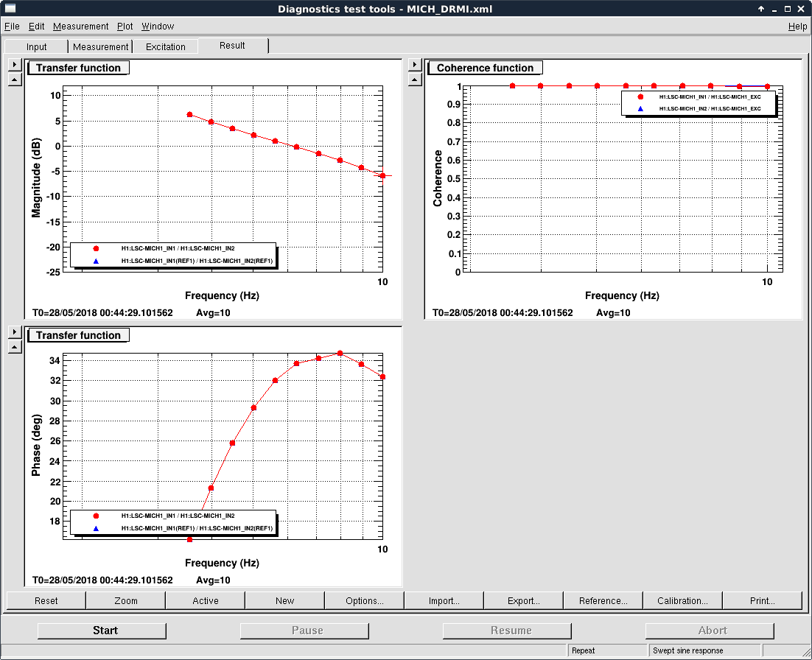Switch to the Excitation tab
Viewport: 812px width, 660px height.
pyautogui.click(x=166, y=46)
